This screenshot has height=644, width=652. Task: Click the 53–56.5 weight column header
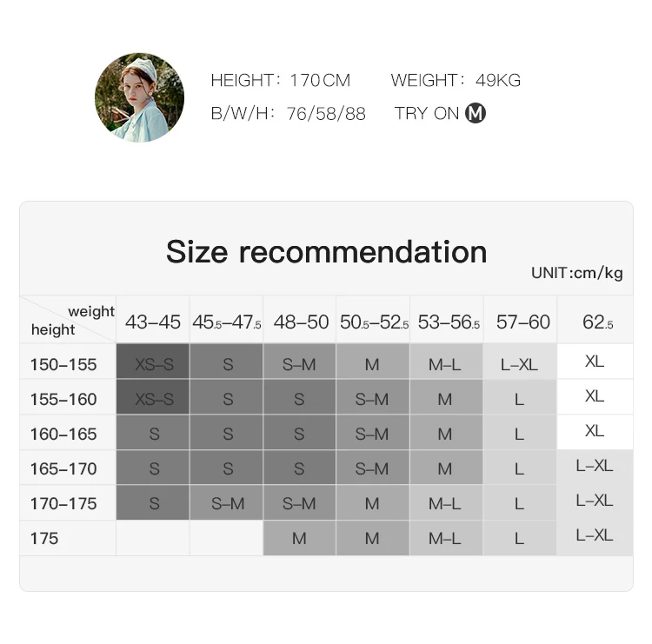click(x=447, y=320)
